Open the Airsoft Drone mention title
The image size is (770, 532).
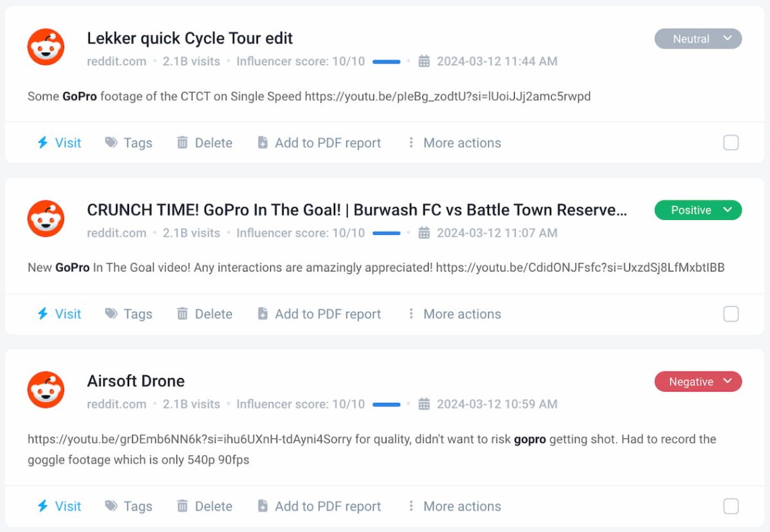coord(135,381)
